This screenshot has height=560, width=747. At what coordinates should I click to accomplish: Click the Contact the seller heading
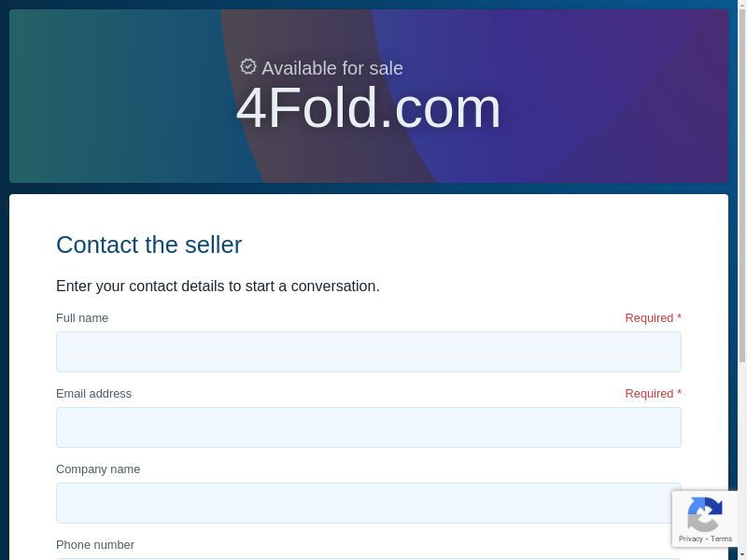coord(148,245)
